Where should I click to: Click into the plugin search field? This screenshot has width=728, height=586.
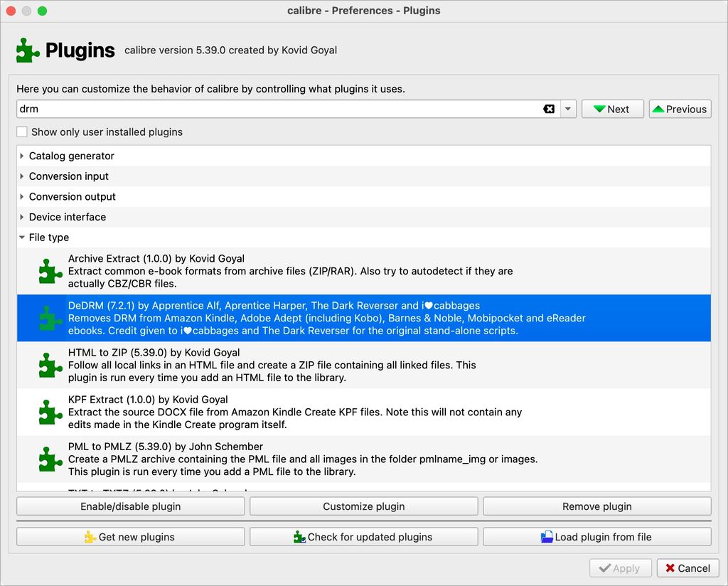click(277, 109)
